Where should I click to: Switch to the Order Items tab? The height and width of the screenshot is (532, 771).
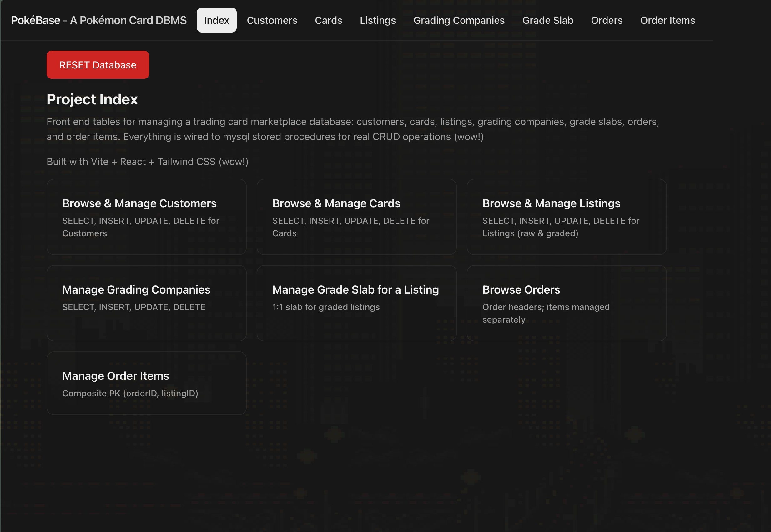(667, 20)
